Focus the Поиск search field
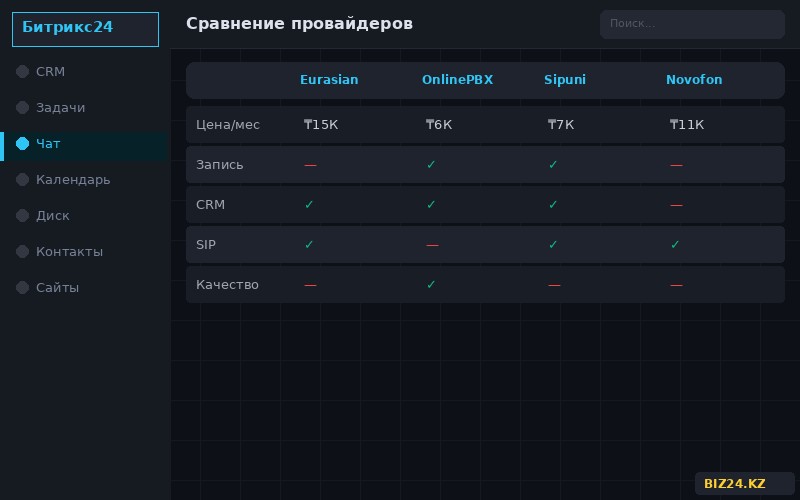This screenshot has height=500, width=800. click(x=692, y=24)
